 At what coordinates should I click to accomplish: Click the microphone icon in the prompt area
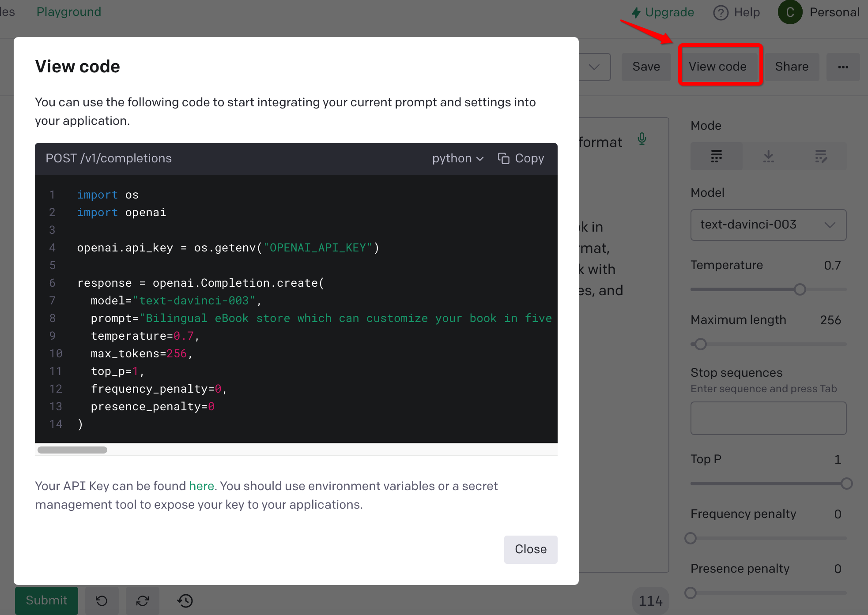pyautogui.click(x=641, y=139)
